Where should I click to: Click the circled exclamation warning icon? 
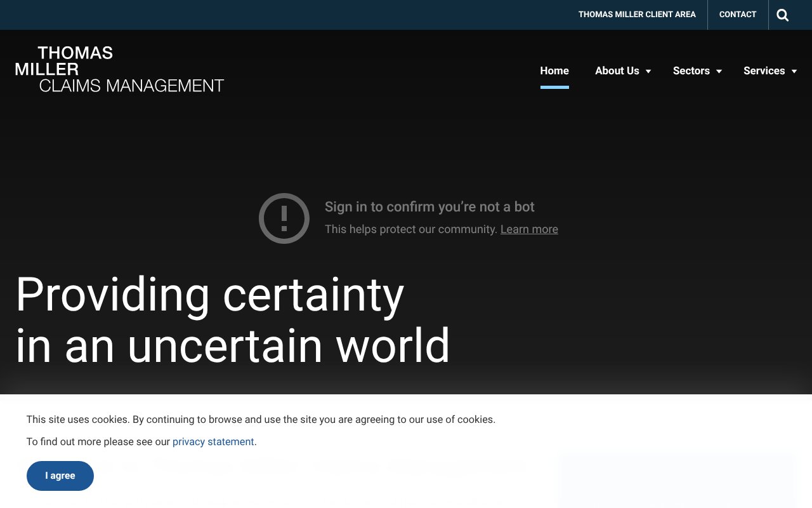(284, 218)
